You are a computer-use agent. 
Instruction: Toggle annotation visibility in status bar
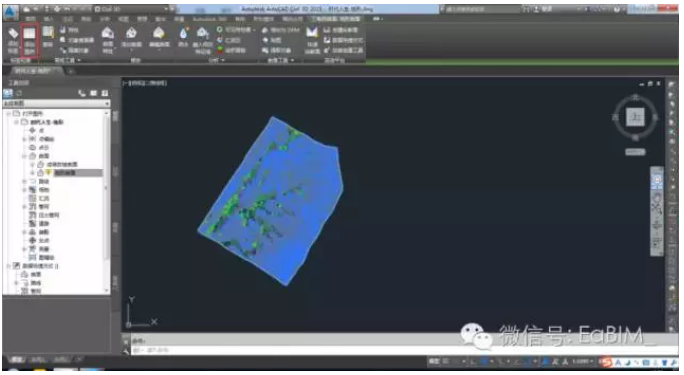click(x=555, y=362)
